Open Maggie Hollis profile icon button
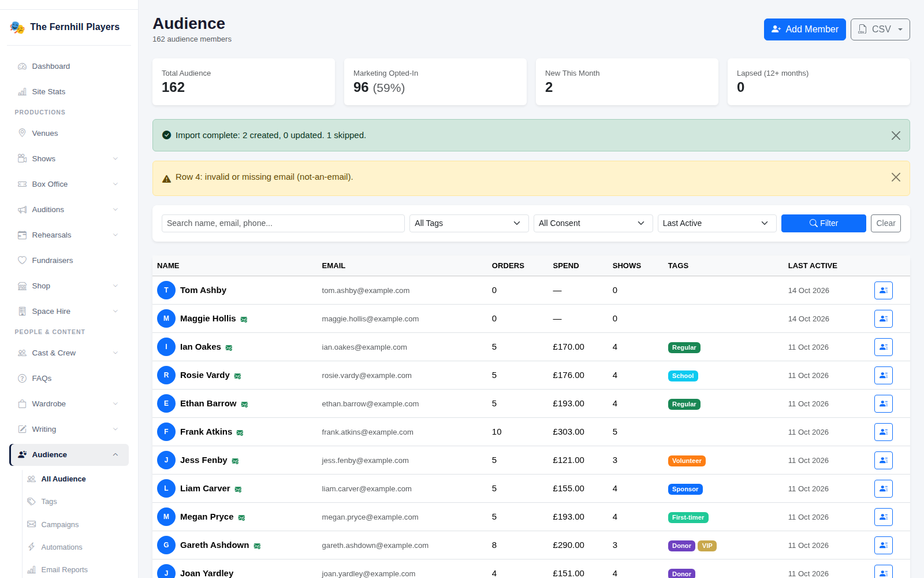The image size is (924, 578). (x=883, y=318)
